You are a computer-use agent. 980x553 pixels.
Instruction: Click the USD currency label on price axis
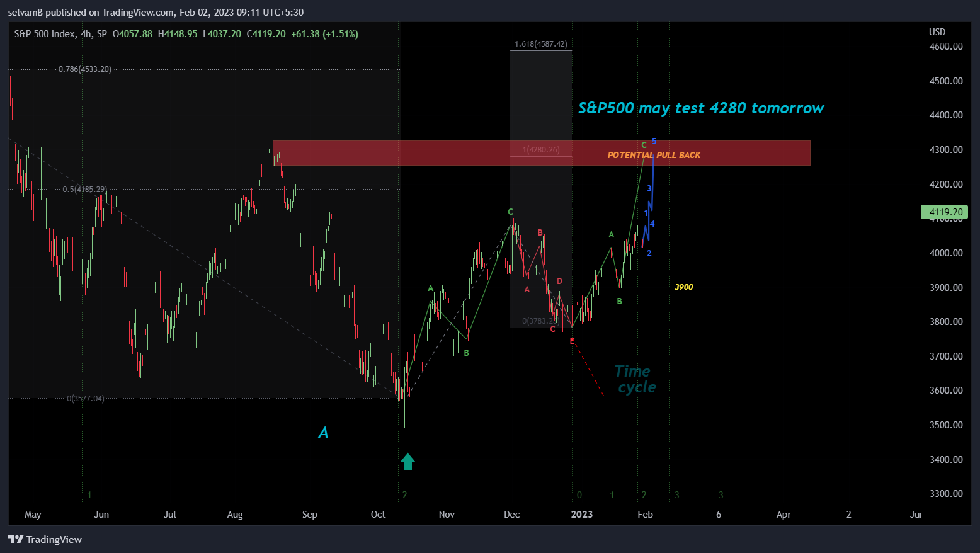pos(937,32)
